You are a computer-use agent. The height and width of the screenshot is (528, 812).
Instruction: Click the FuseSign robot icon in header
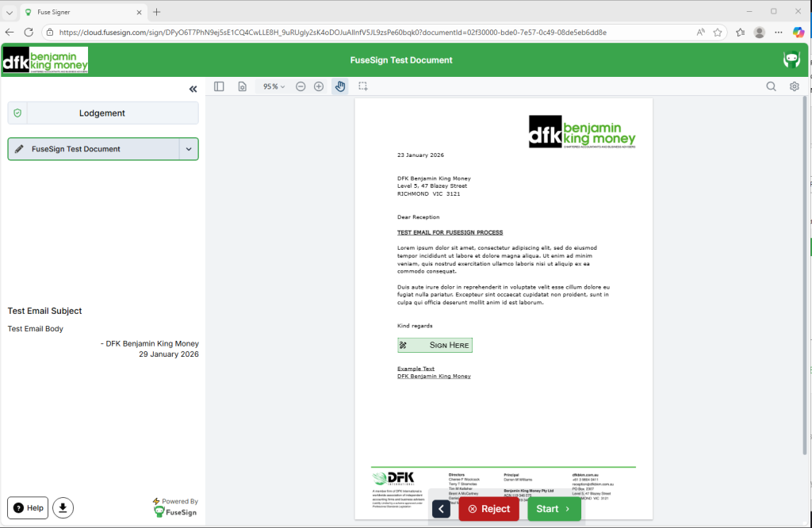tap(791, 60)
